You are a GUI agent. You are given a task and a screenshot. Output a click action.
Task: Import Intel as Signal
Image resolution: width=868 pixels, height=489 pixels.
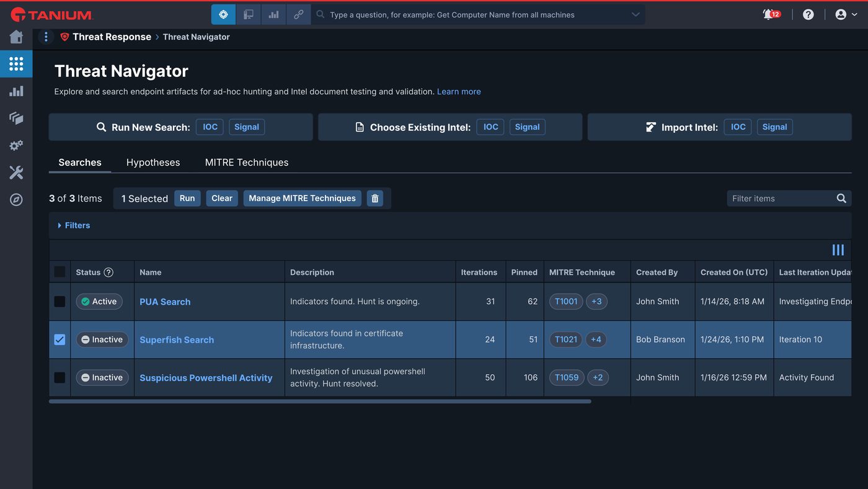(774, 127)
